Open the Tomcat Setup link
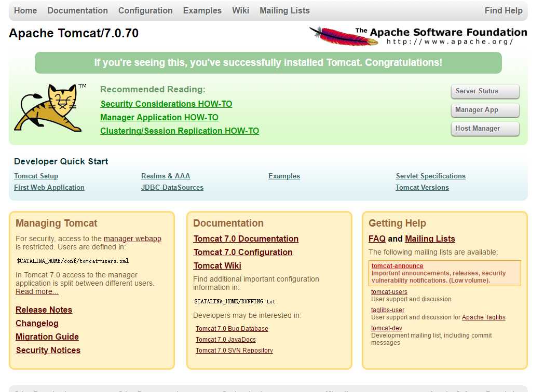This screenshot has width=558, height=392. (x=36, y=176)
